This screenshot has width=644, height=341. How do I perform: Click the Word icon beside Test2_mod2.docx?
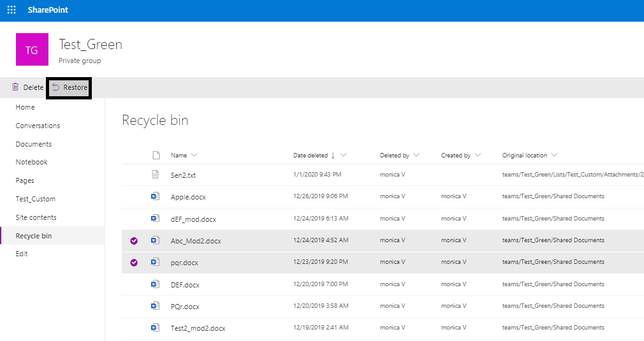[x=155, y=328]
